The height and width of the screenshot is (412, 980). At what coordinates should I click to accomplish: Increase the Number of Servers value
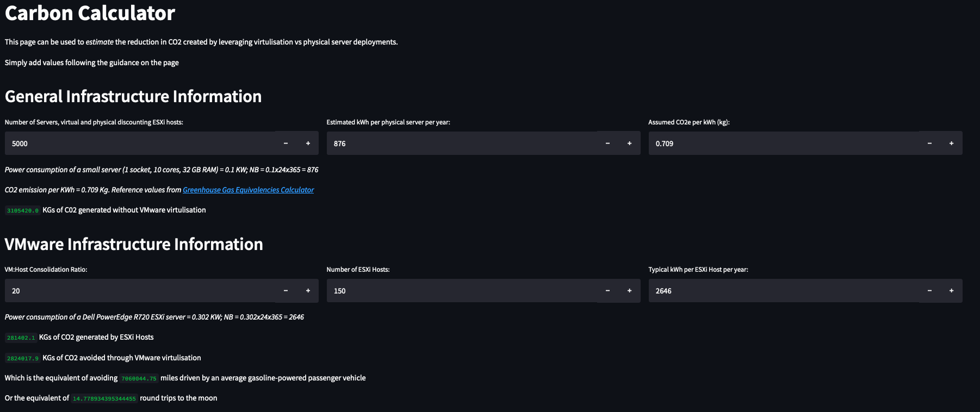[x=308, y=143]
